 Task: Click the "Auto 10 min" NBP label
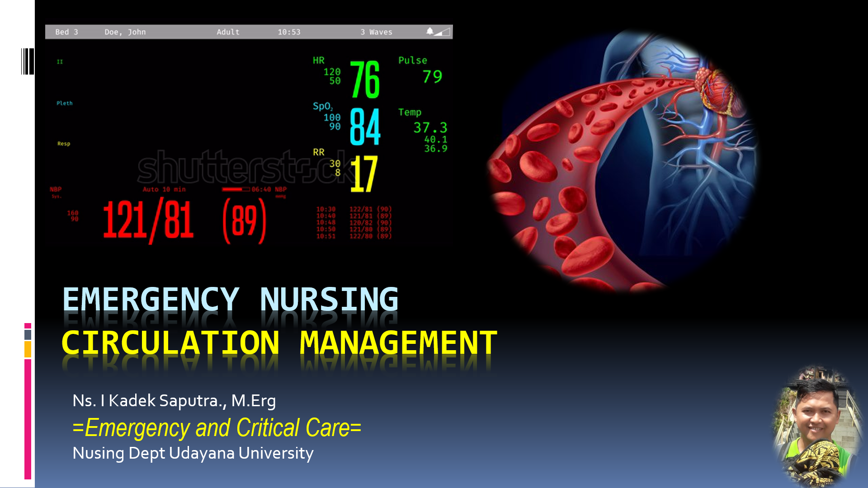pyautogui.click(x=164, y=189)
